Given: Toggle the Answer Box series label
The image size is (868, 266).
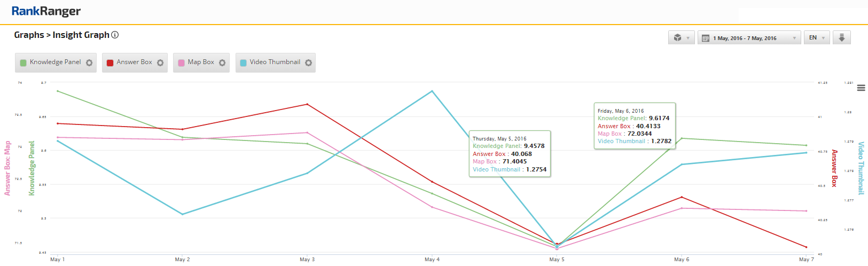Looking at the screenshot, I should (134, 62).
